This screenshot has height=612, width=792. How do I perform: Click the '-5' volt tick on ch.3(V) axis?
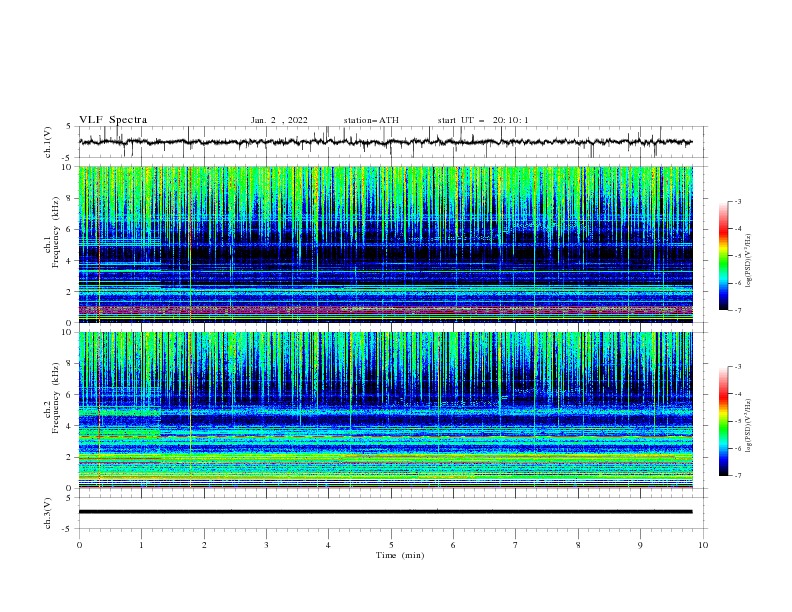[x=68, y=529]
